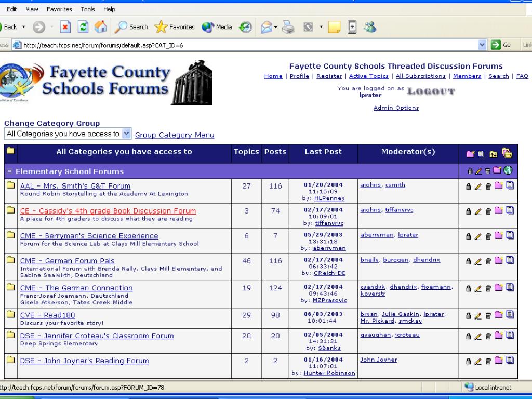Click the Forward arrow button

click(x=39, y=27)
